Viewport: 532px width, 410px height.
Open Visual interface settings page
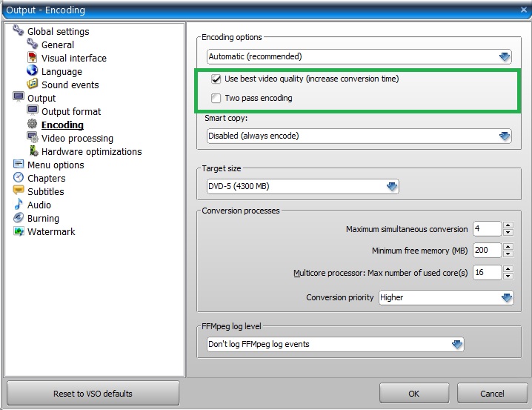74,58
